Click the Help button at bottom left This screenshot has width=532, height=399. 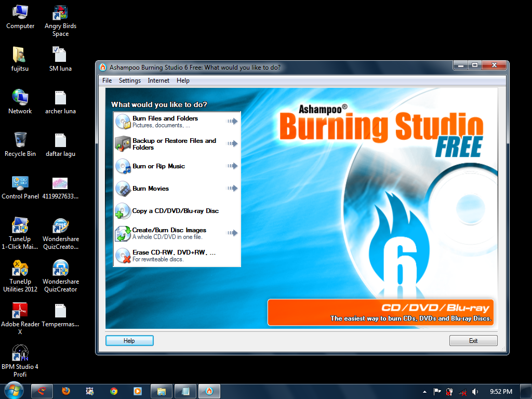click(x=129, y=341)
